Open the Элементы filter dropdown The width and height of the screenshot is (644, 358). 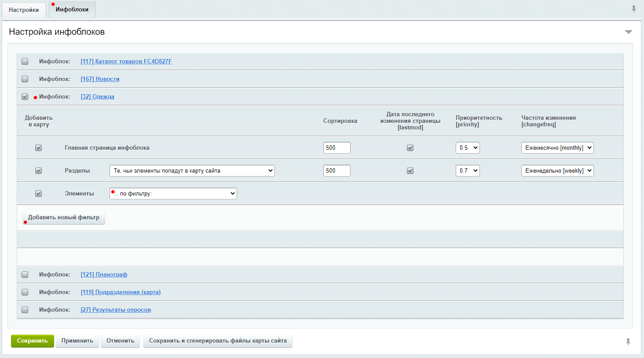pos(173,194)
